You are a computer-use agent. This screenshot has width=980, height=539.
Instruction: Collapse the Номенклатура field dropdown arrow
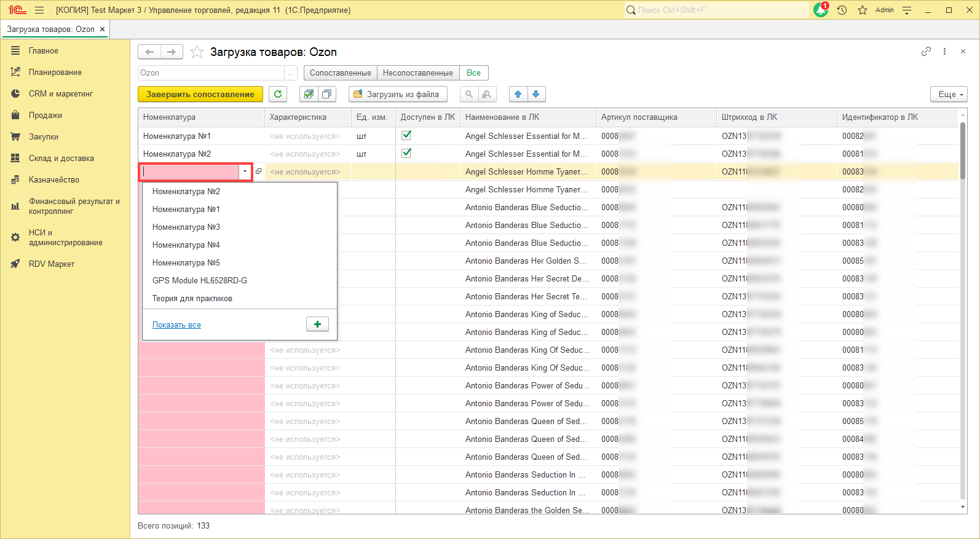pyautogui.click(x=245, y=172)
